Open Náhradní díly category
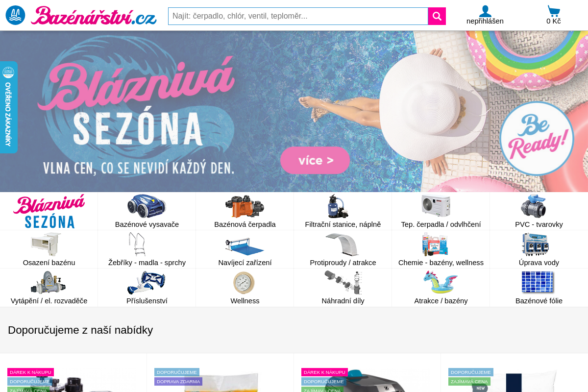Viewport: 588px width, 392px height. click(x=343, y=288)
